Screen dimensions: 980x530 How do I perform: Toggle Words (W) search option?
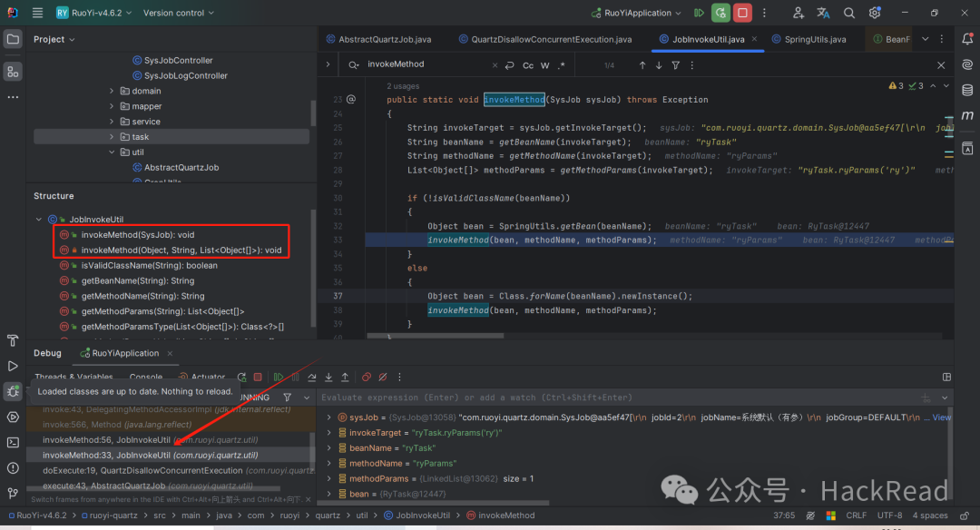[545, 65]
